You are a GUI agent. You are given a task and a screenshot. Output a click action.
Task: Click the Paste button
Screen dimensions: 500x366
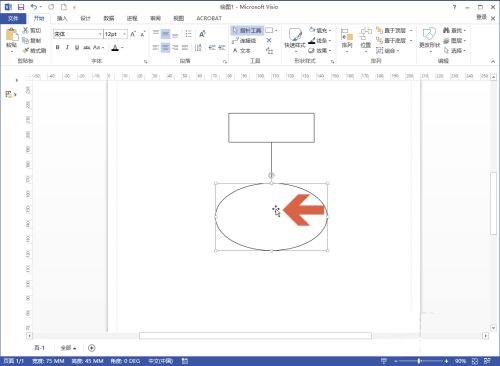click(x=12, y=39)
